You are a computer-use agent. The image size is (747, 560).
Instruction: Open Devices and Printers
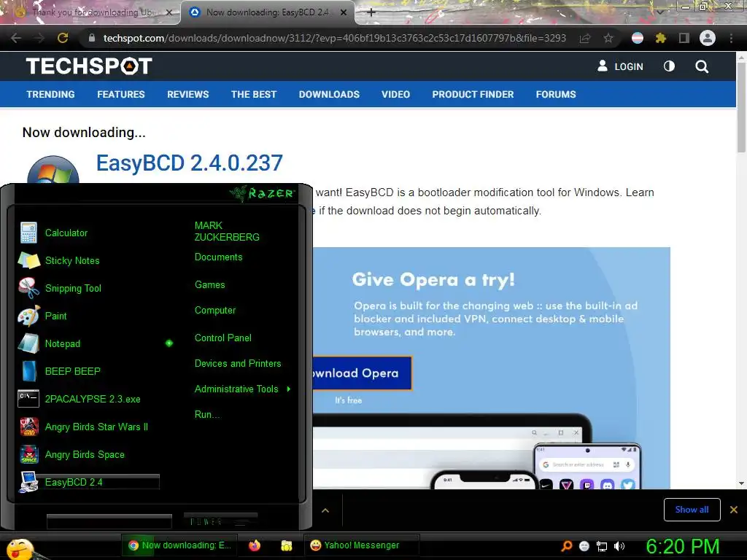click(238, 364)
